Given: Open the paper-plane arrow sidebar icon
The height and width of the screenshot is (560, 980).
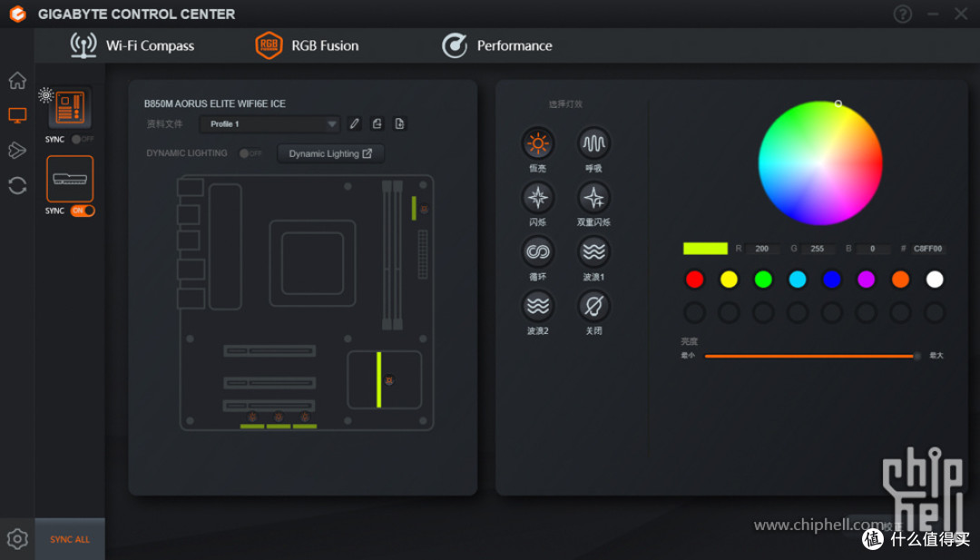Looking at the screenshot, I should [x=17, y=150].
